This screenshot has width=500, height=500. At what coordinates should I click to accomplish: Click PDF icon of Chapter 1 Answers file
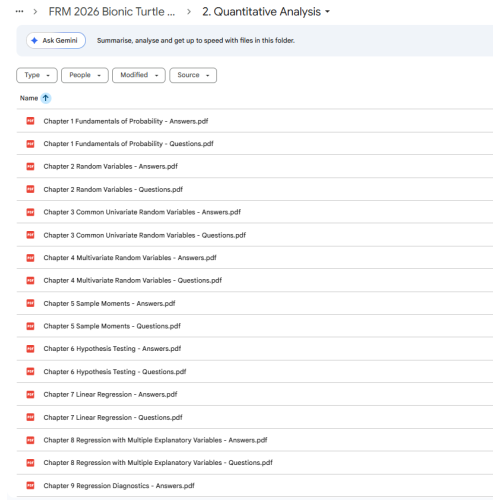click(30, 121)
